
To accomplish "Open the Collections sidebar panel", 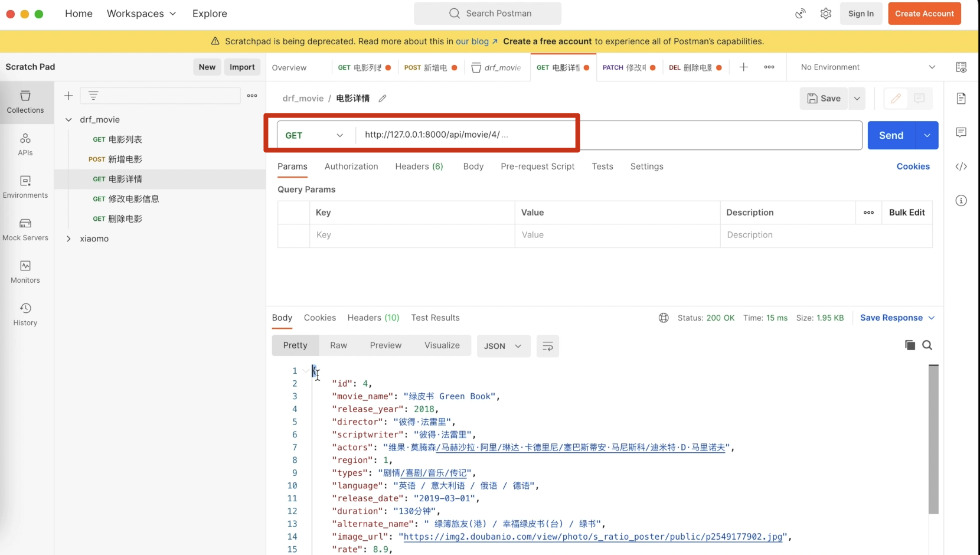I will [25, 102].
